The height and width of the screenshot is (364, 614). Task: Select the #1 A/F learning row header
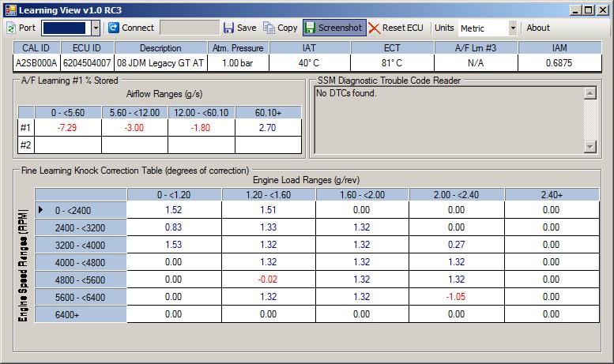tap(26, 128)
